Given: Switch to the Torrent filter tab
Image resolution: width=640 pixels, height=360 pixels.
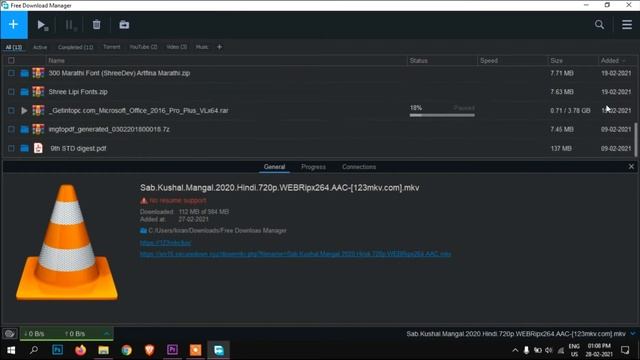Looking at the screenshot, I should (111, 47).
